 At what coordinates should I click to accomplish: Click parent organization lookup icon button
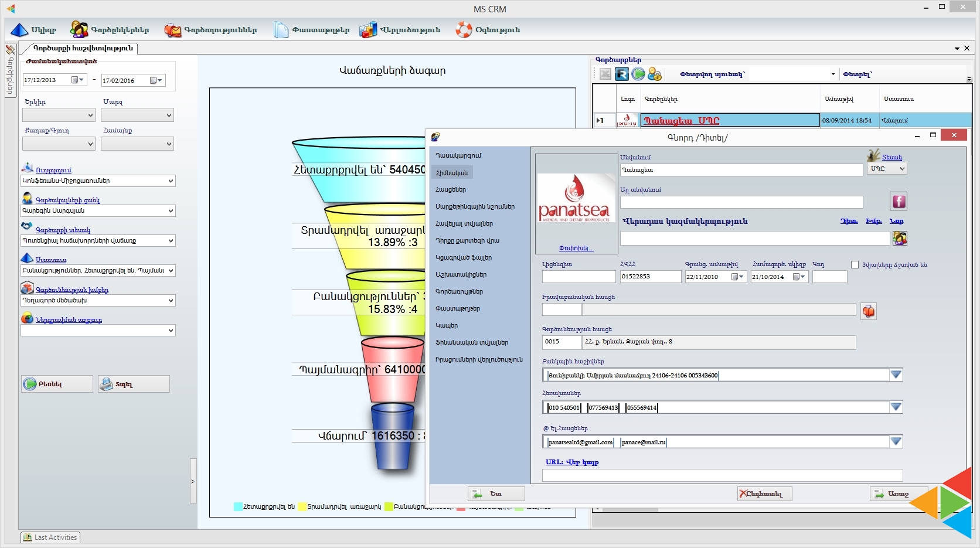click(x=900, y=238)
